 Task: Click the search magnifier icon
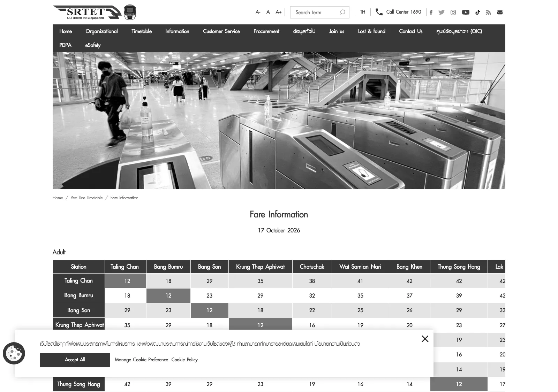(x=342, y=12)
